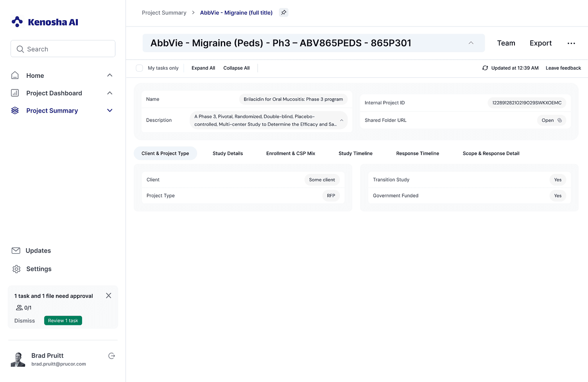
Task: Collapse the Home menu chevron
Action: [x=110, y=75]
